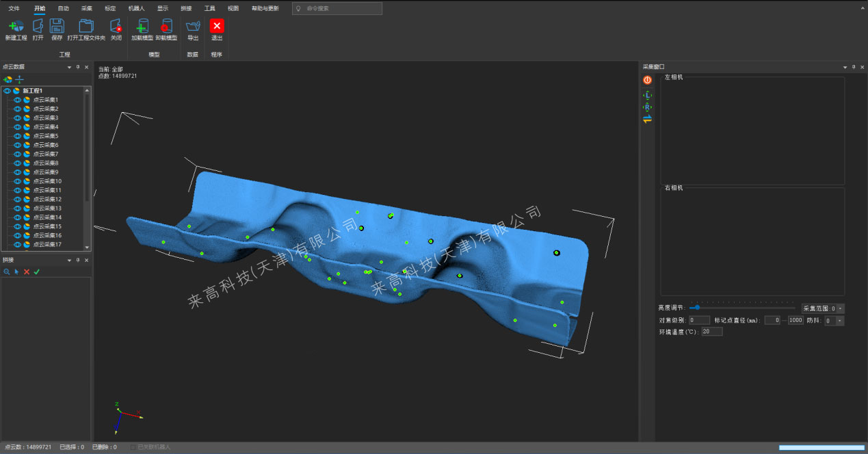Click the swap cameras arrows icon
This screenshot has height=454, width=868.
click(647, 119)
